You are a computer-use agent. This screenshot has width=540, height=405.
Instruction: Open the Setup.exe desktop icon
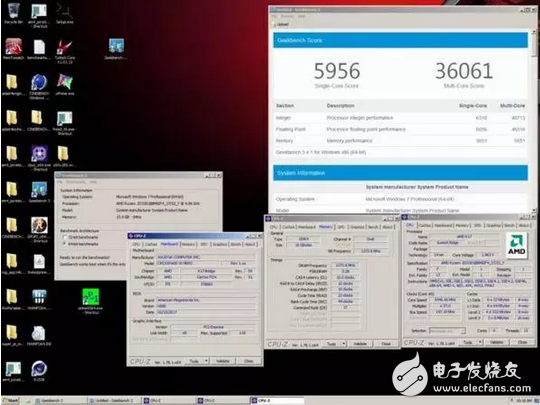coord(65,13)
